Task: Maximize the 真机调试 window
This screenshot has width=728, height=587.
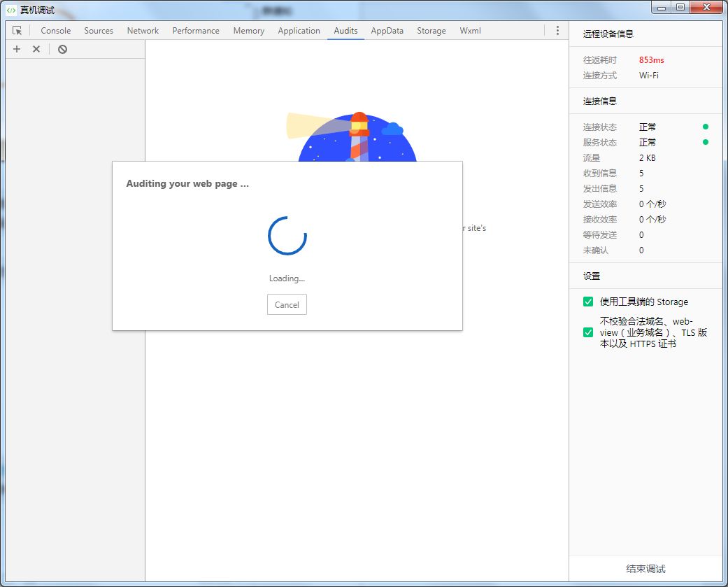Action: [680, 8]
